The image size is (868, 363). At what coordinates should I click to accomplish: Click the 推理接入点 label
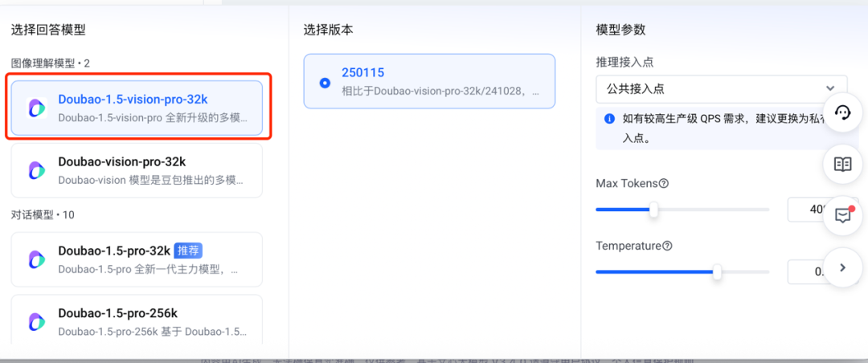(624, 62)
